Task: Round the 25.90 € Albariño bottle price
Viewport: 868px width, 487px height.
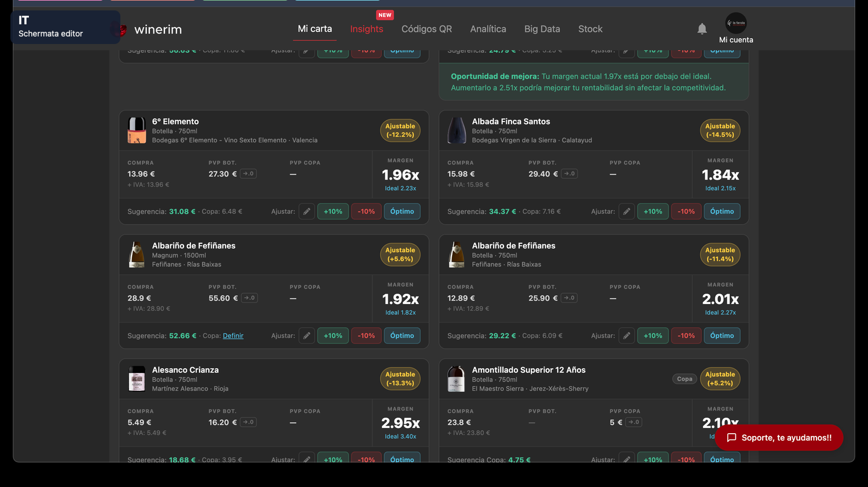Action: click(569, 298)
